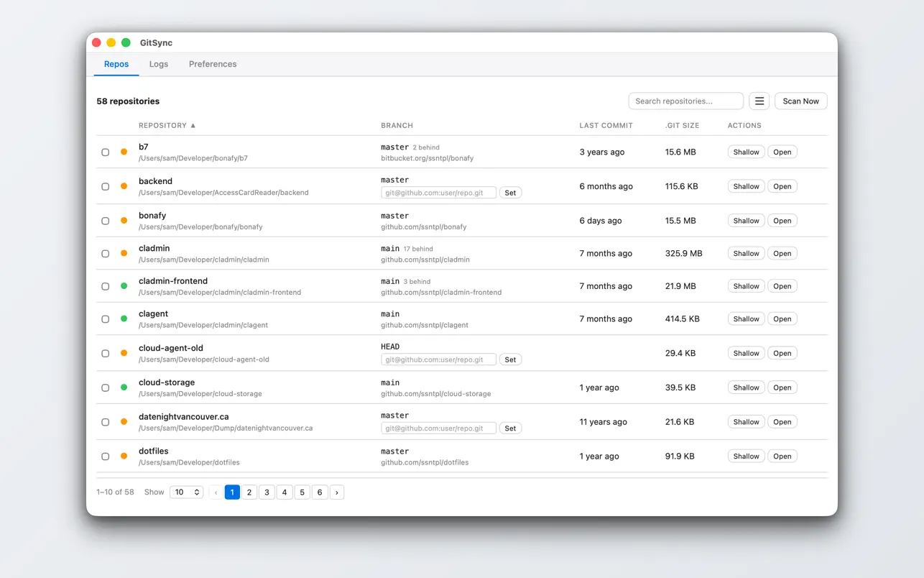Check the dotfiles repository checkbox
Image resolution: width=924 pixels, height=578 pixels.
click(x=105, y=457)
